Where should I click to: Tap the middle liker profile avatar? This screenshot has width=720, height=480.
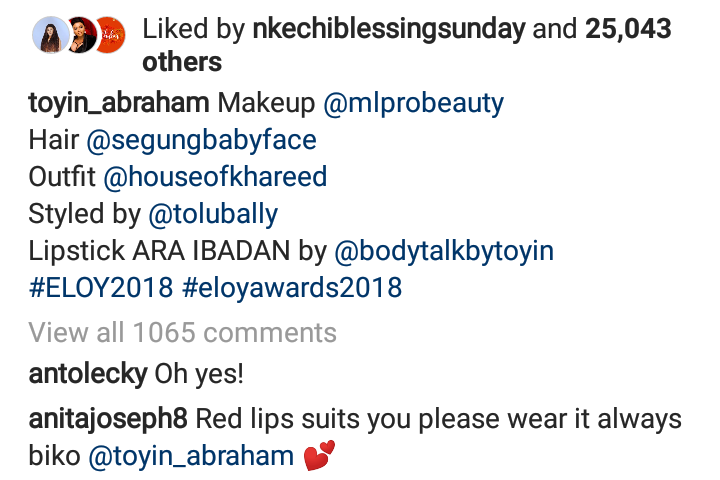pyautogui.click(x=80, y=35)
